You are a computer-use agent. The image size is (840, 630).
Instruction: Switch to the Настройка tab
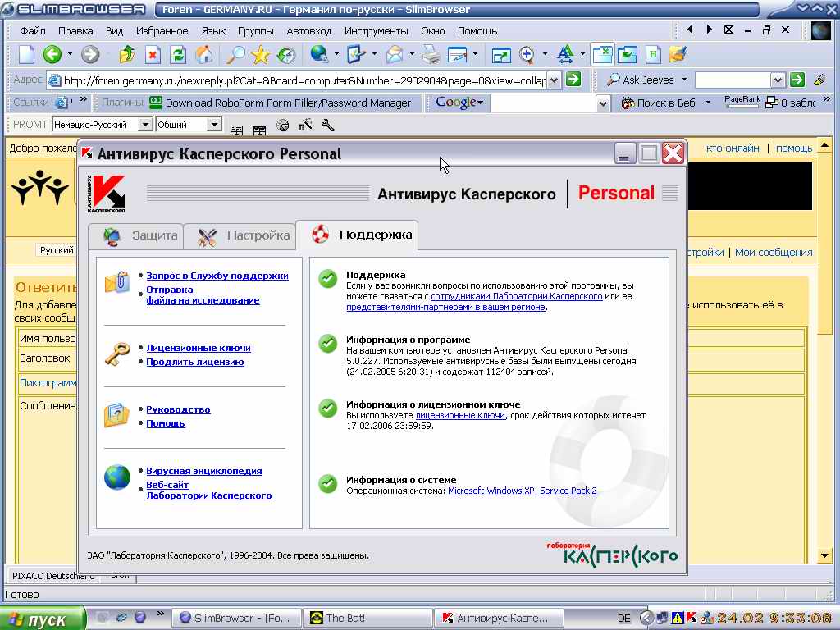coord(240,235)
